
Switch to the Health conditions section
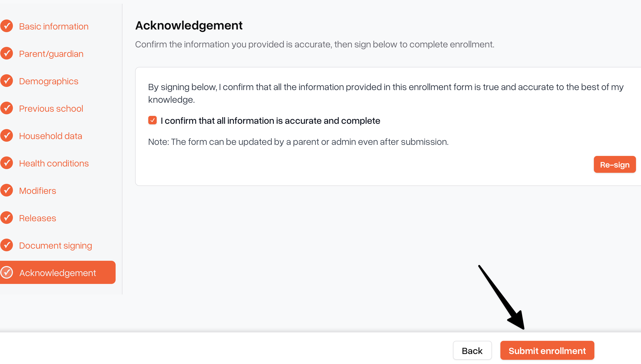point(54,163)
